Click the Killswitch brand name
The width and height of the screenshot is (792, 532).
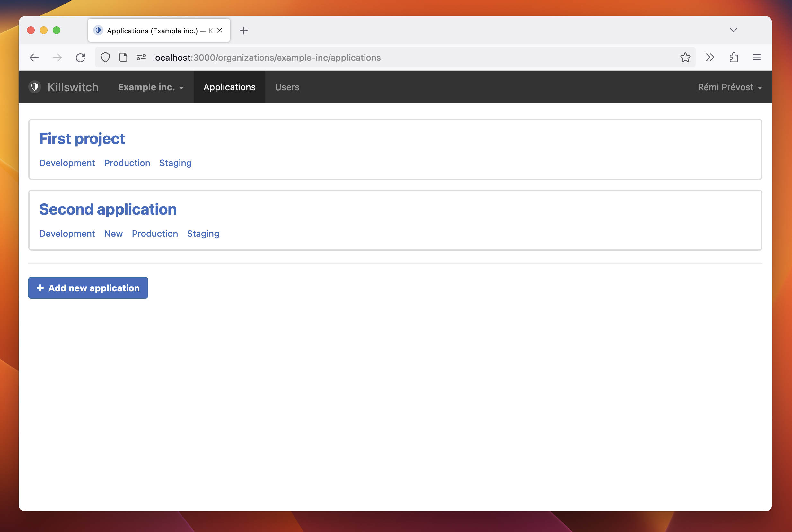click(73, 87)
